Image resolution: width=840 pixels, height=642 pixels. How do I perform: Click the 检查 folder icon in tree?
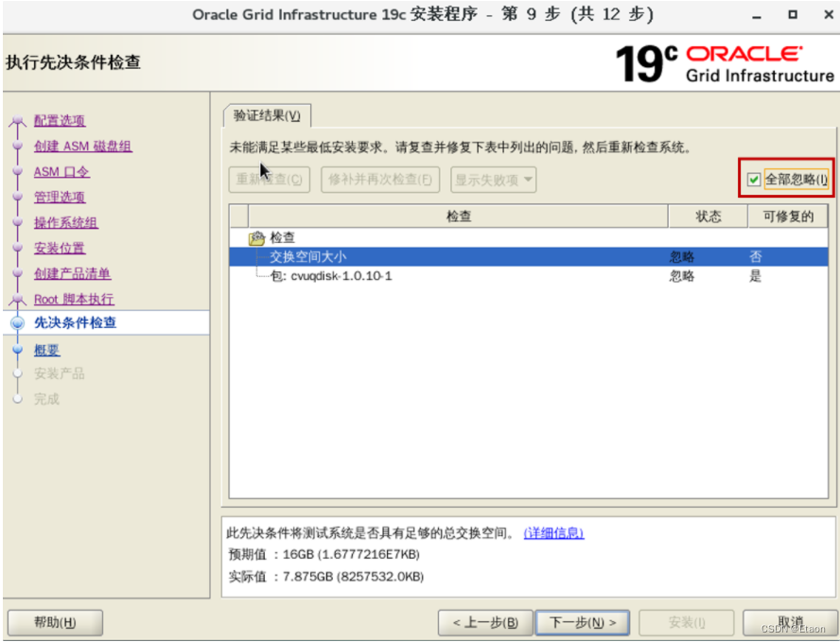(257, 237)
